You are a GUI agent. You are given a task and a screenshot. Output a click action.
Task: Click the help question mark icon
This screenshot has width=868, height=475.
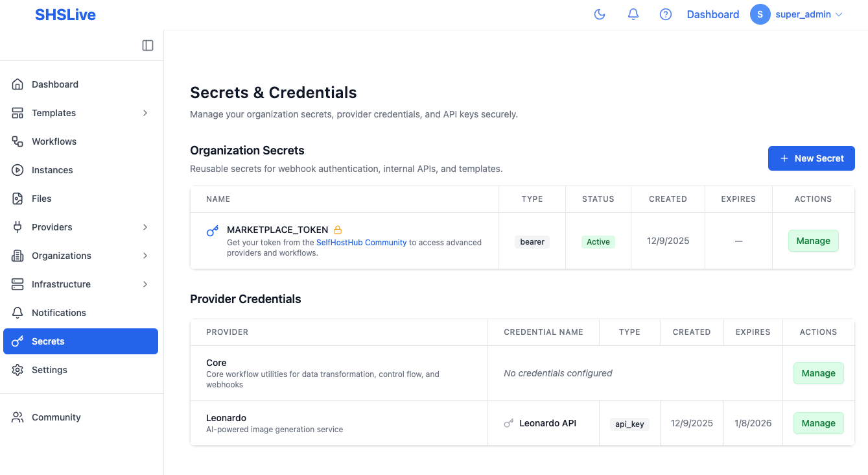[x=665, y=14]
